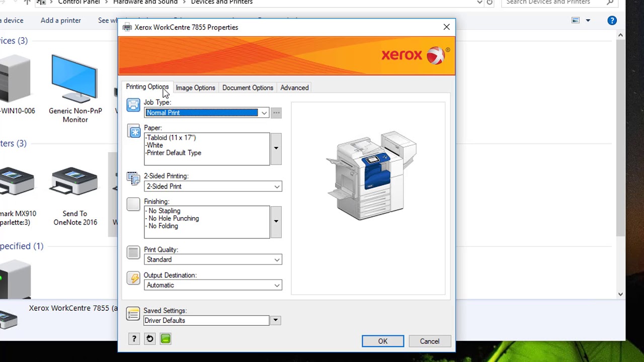Viewport: 644px width, 362px height.
Task: Click the 'No Hole Punching' finishing text
Action: tap(172, 219)
